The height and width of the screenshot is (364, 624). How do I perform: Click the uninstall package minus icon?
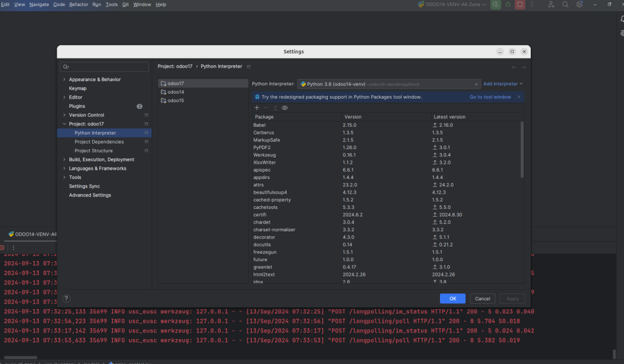pyautogui.click(x=266, y=108)
